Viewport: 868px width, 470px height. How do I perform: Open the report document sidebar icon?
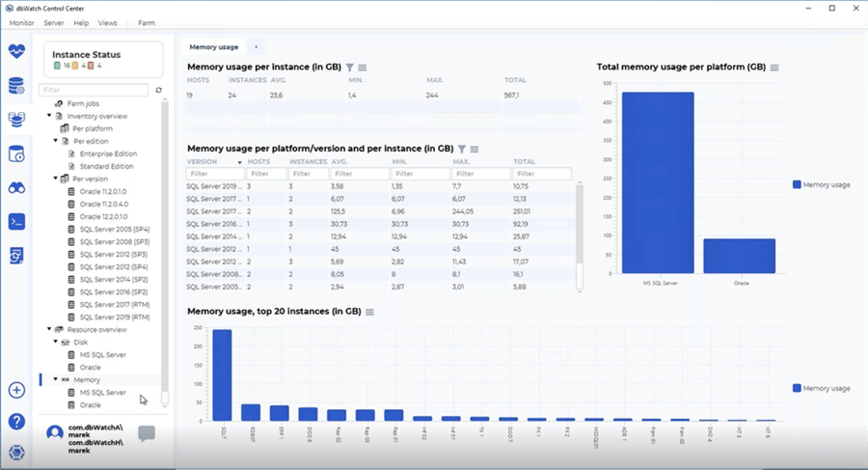(x=16, y=256)
